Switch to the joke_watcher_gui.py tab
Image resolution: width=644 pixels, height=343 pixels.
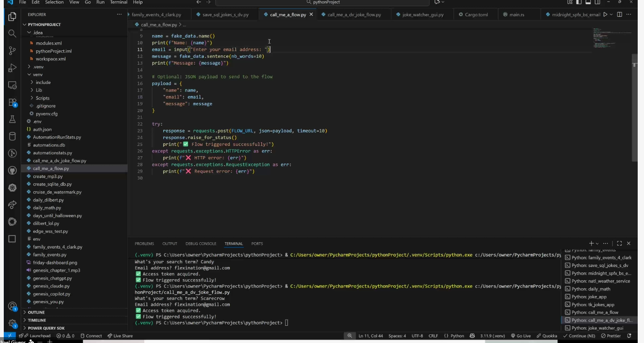(x=422, y=15)
